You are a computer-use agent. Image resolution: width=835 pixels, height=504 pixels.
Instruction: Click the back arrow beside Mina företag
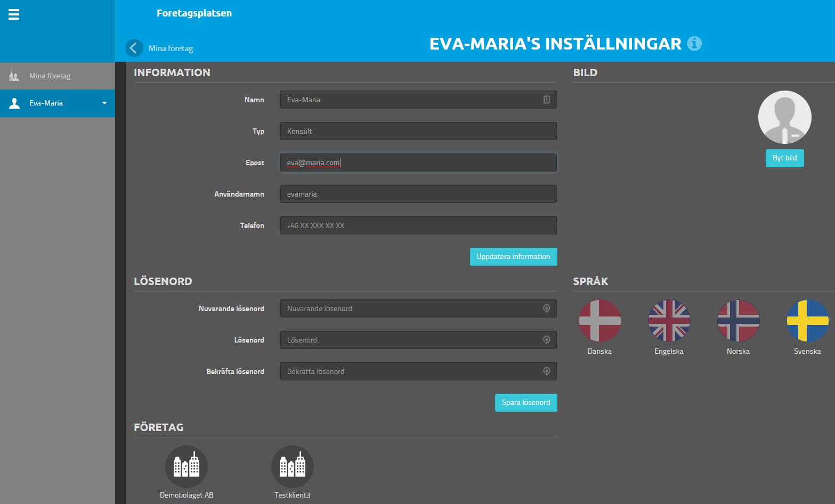(134, 48)
